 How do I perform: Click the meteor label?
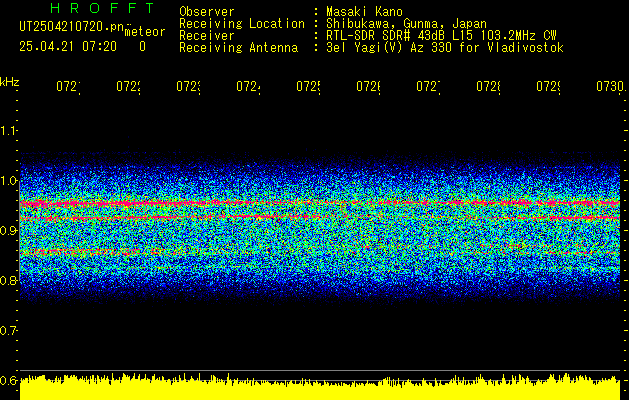tap(145, 32)
